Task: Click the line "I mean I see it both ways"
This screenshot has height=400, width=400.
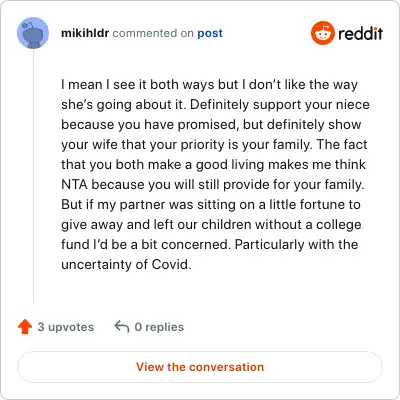Action: click(x=138, y=84)
